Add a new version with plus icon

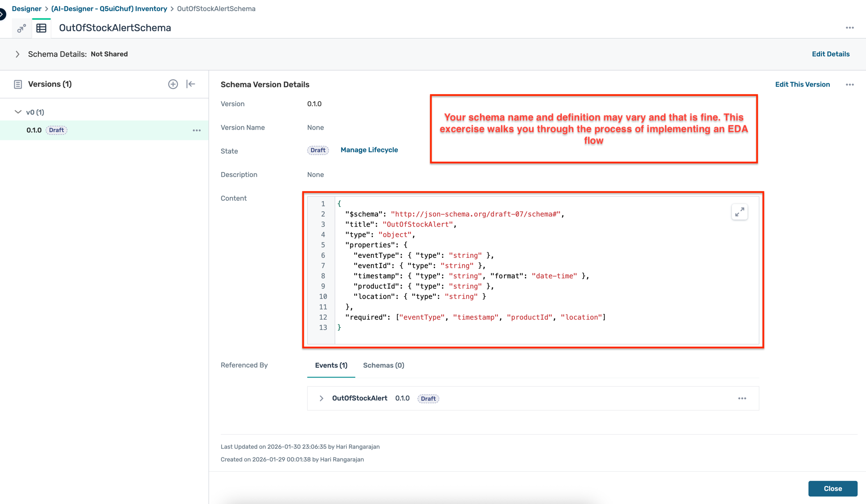[173, 84]
